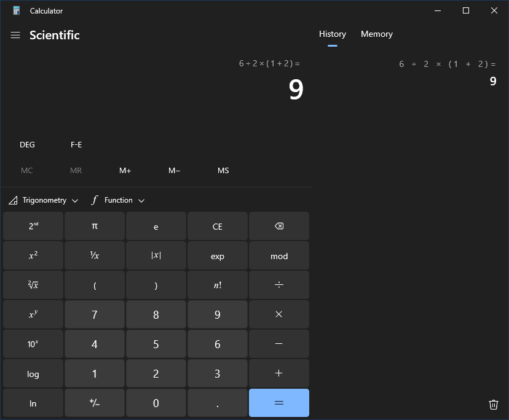Click digit 7 key

point(95,314)
